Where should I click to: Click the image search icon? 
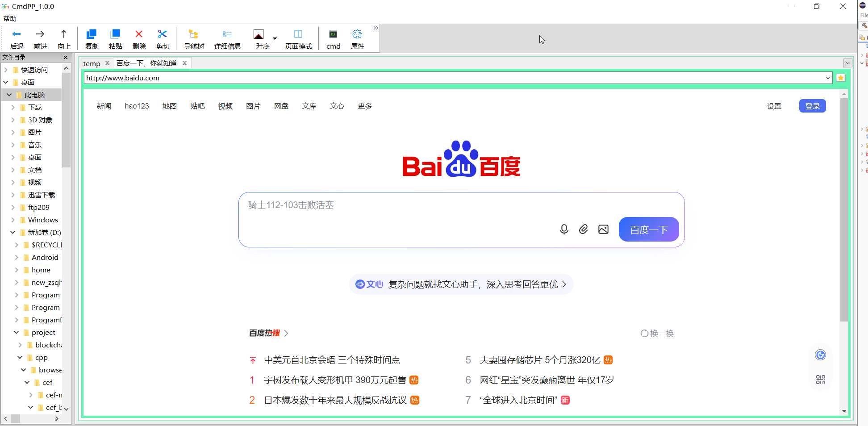(603, 229)
